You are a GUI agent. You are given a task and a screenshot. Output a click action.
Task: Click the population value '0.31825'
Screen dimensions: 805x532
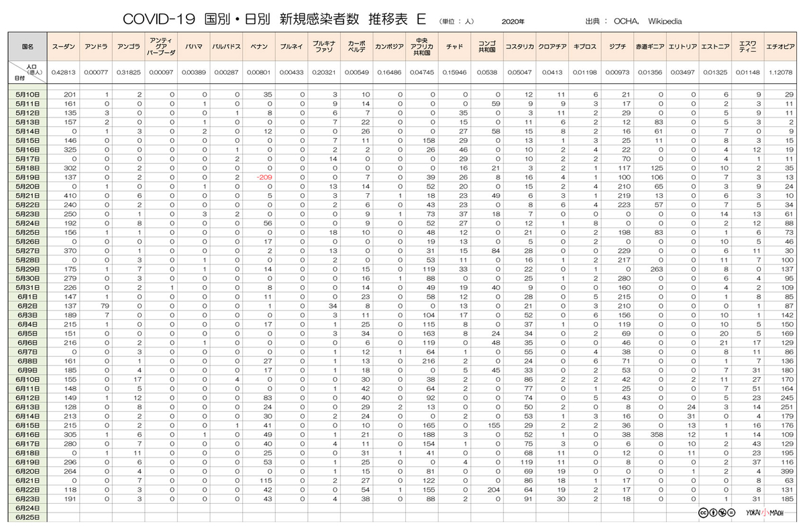[127, 72]
